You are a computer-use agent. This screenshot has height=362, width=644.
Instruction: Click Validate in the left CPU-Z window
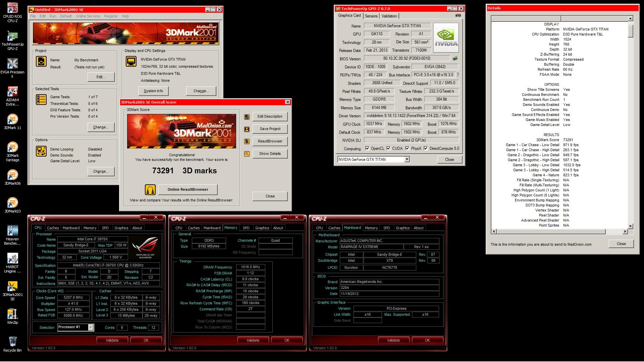coord(112,340)
